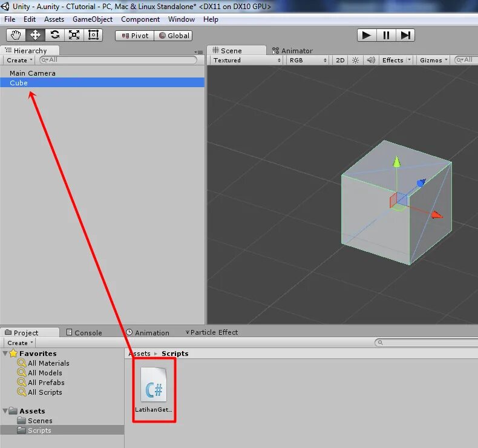Select the Rect transform tool
The image size is (478, 448).
[93, 35]
